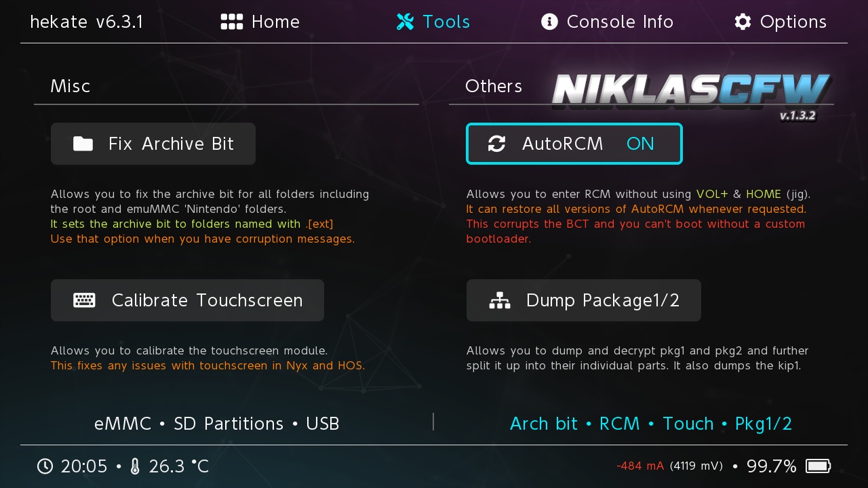Click the hierarchy icon on Dump Package1/2
Image resolution: width=868 pixels, height=488 pixels.
coord(500,300)
